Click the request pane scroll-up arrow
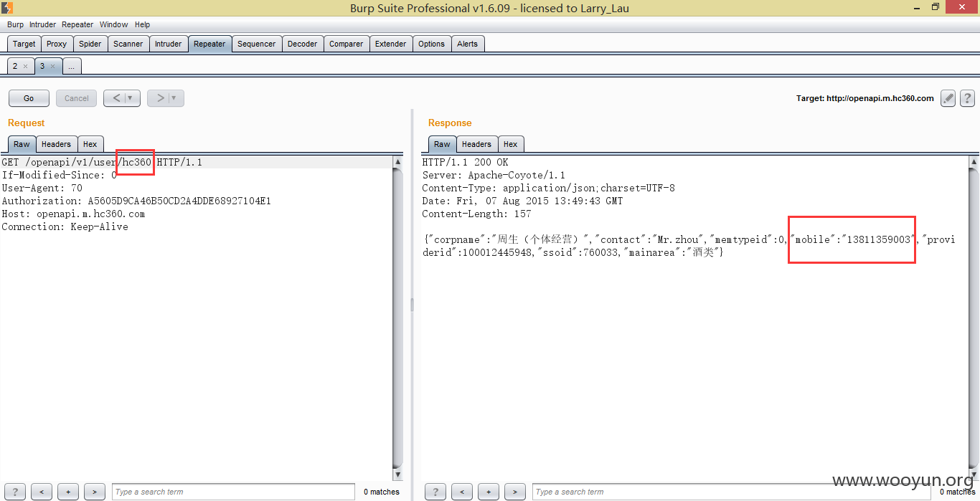Screen dimensions: 980x501 pyautogui.click(x=398, y=162)
